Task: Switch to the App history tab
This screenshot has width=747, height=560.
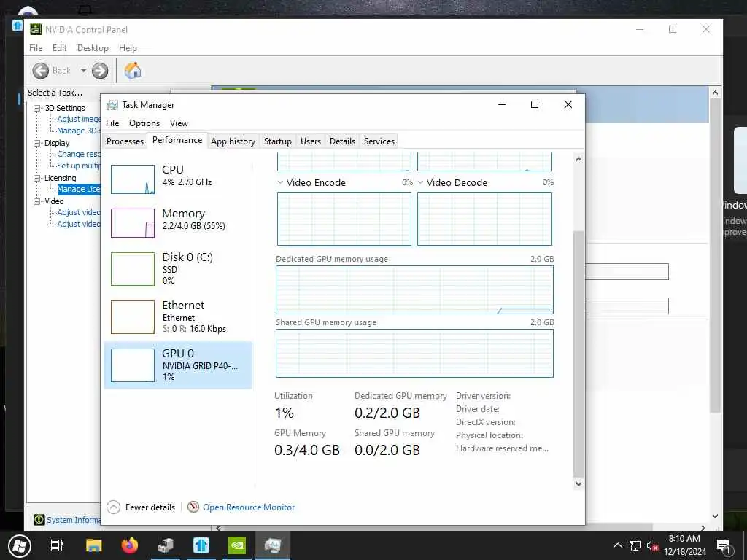Action: click(x=233, y=141)
